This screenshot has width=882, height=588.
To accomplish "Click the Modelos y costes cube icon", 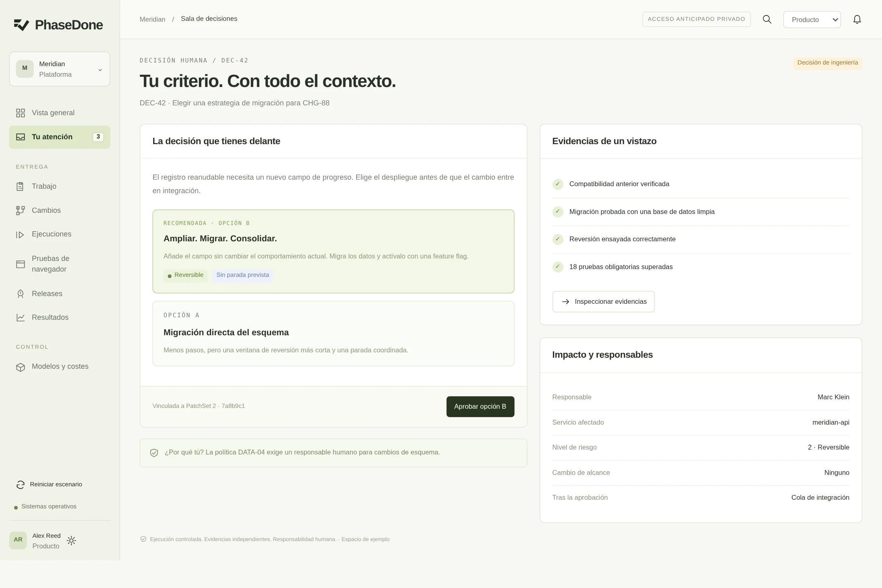I will coord(20,367).
